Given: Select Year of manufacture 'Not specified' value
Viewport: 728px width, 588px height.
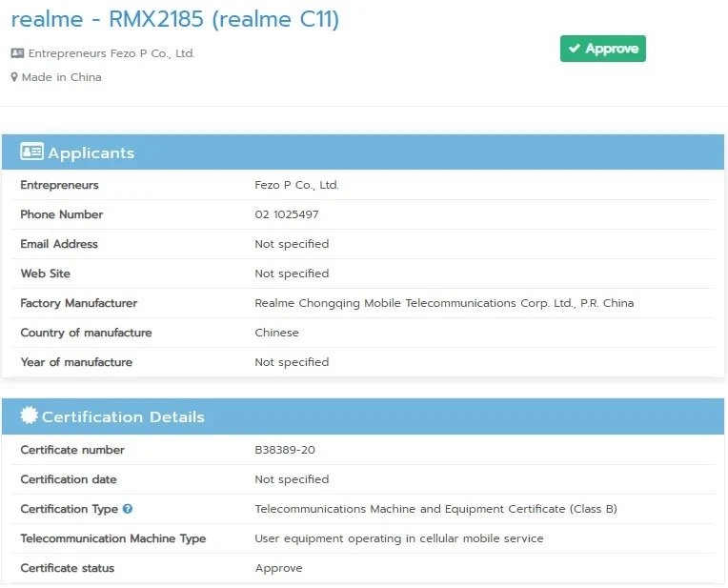Looking at the screenshot, I should pos(292,362).
